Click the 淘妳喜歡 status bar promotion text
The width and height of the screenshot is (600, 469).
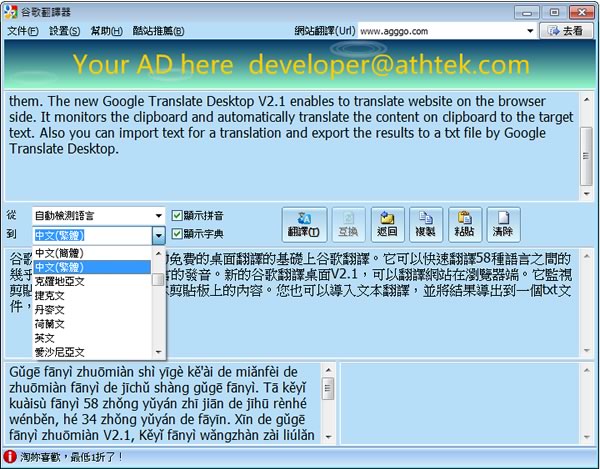point(72,457)
